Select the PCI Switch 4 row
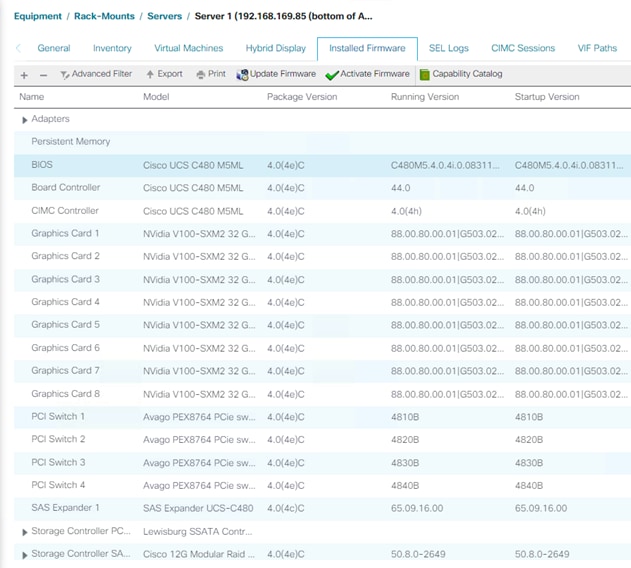This screenshot has width=631, height=568. coord(322,485)
